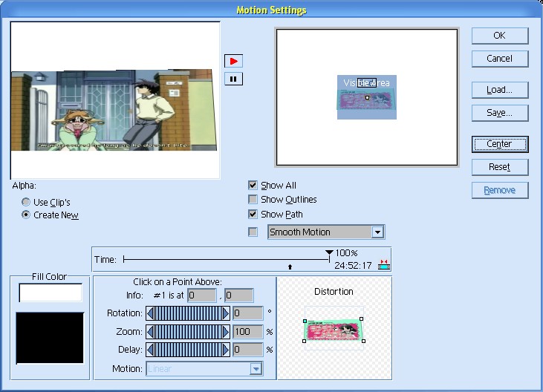The image size is (543, 392).
Task: Decrease Zoom with left arrow
Action: [150, 332]
